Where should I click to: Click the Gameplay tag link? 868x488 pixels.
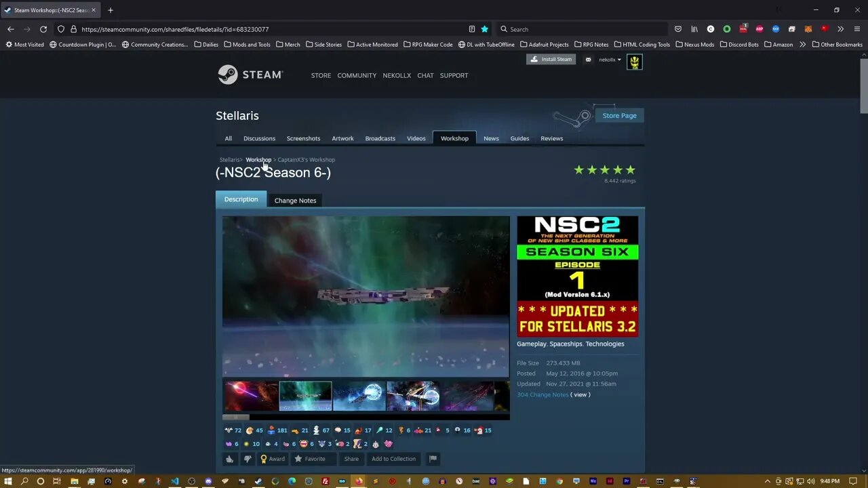click(x=532, y=344)
